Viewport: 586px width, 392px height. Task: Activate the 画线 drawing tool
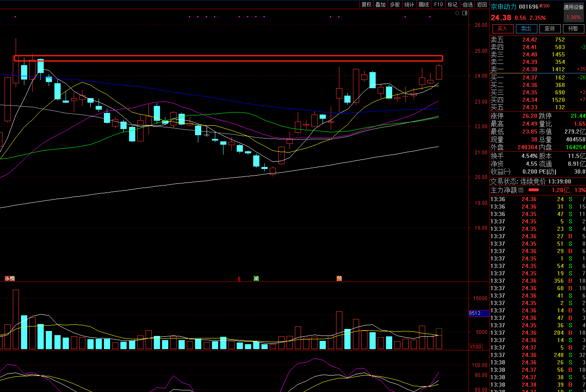[424, 5]
